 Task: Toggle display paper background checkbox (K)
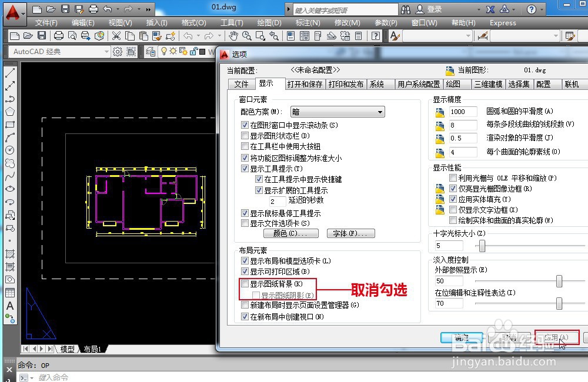coord(245,284)
